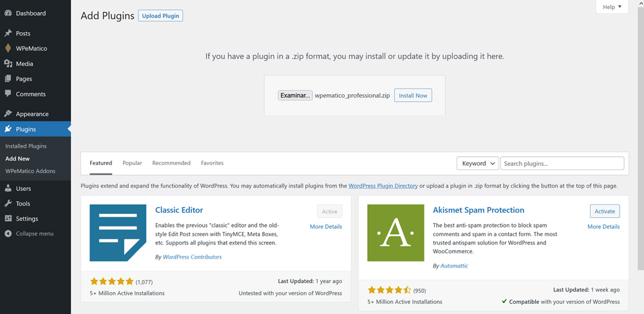
Task: Click the Akismet plugin logo thumbnail
Action: tap(395, 233)
